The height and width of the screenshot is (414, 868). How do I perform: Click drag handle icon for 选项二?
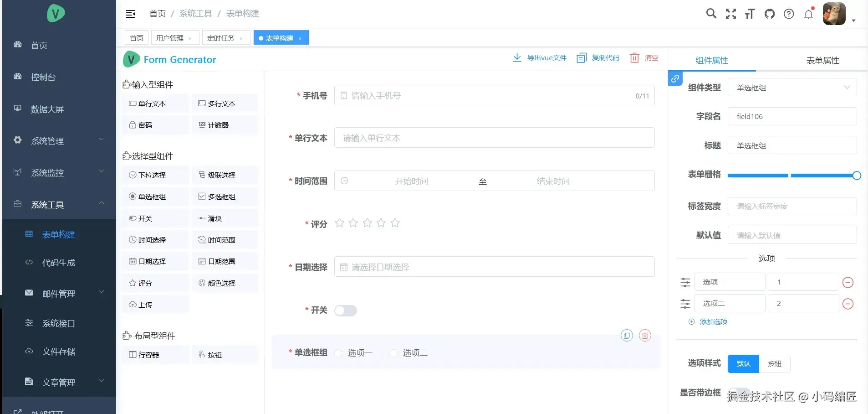coord(685,304)
